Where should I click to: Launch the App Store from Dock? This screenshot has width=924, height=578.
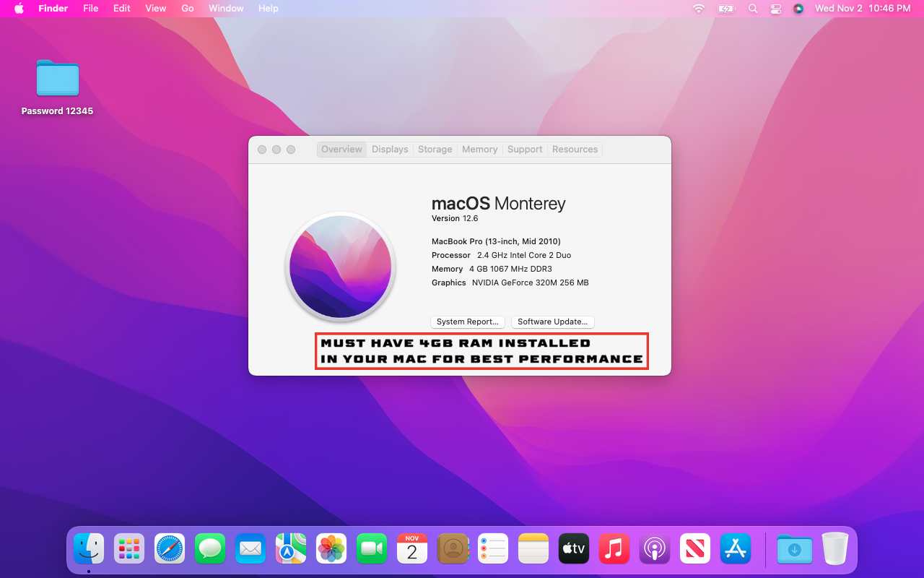coord(736,549)
